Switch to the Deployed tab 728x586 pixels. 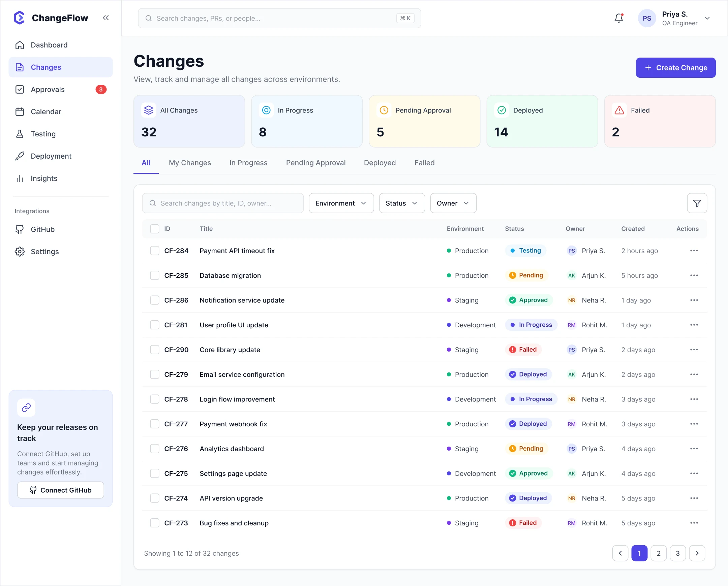click(380, 163)
